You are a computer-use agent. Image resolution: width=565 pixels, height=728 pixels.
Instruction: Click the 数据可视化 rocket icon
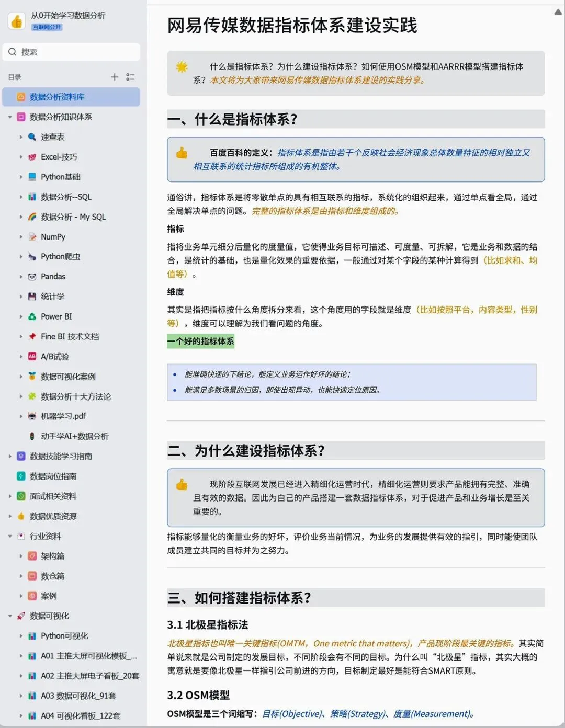[21, 616]
